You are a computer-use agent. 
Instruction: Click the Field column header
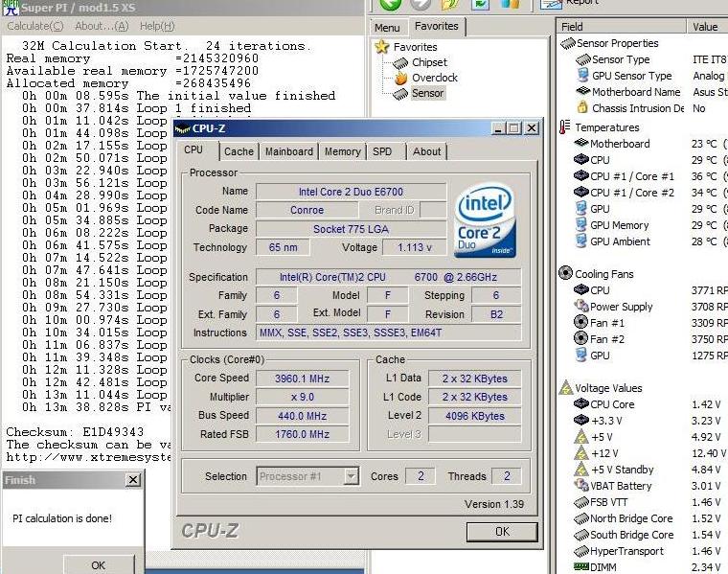tap(621, 27)
